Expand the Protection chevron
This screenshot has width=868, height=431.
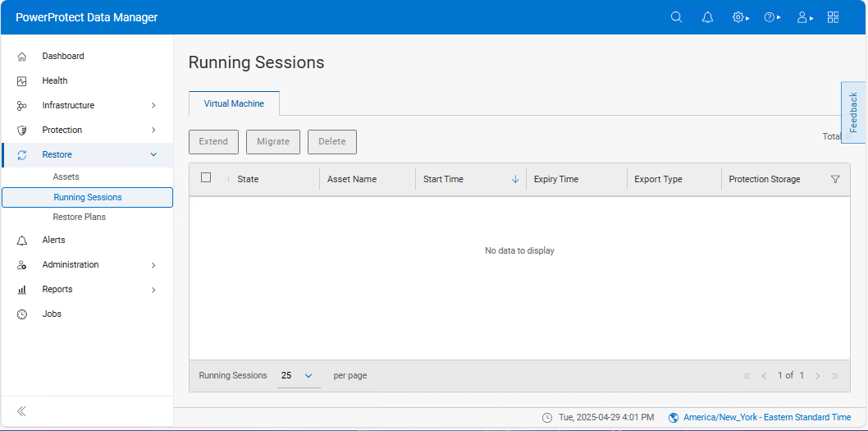click(x=154, y=131)
